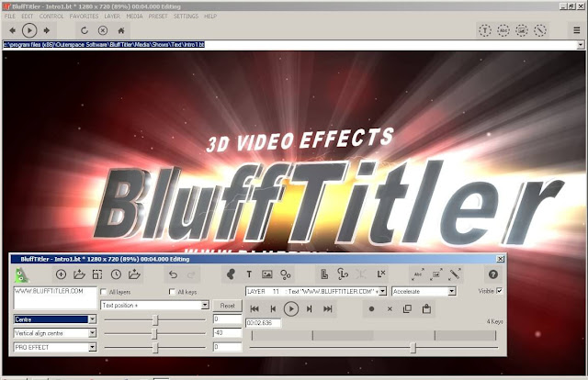Click the dashed-circle picture icon at top right
588x380 pixels.
[x=522, y=30]
